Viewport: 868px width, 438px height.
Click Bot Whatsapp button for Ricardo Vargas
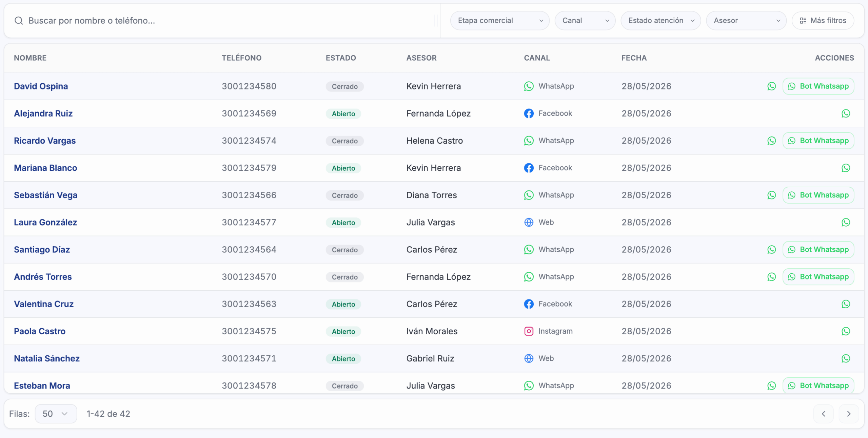[x=818, y=141]
